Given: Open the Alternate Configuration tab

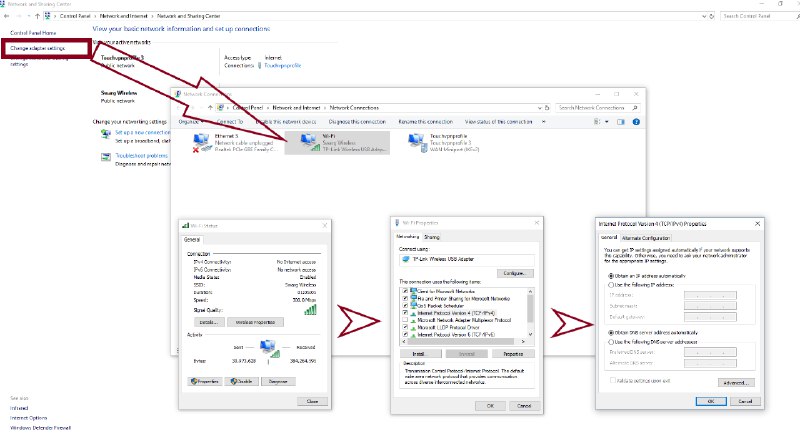Looking at the screenshot, I should 646,238.
